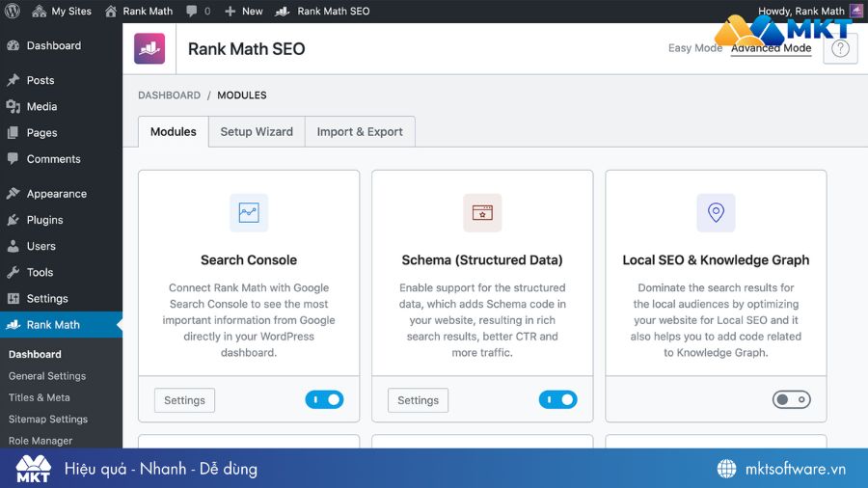Open Rank Math SEO admin bar menu
The height and width of the screenshot is (488, 868).
(322, 11)
